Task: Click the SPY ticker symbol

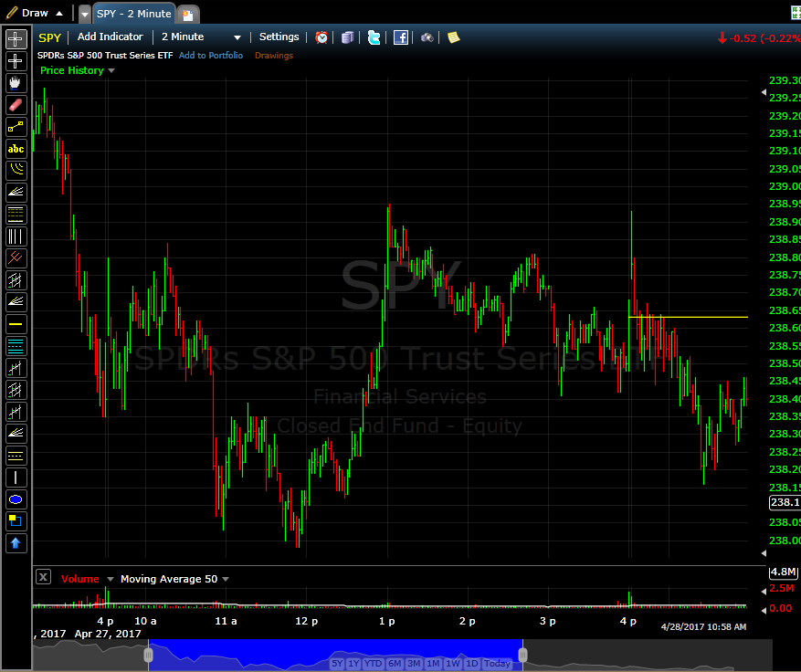Action: click(x=49, y=37)
